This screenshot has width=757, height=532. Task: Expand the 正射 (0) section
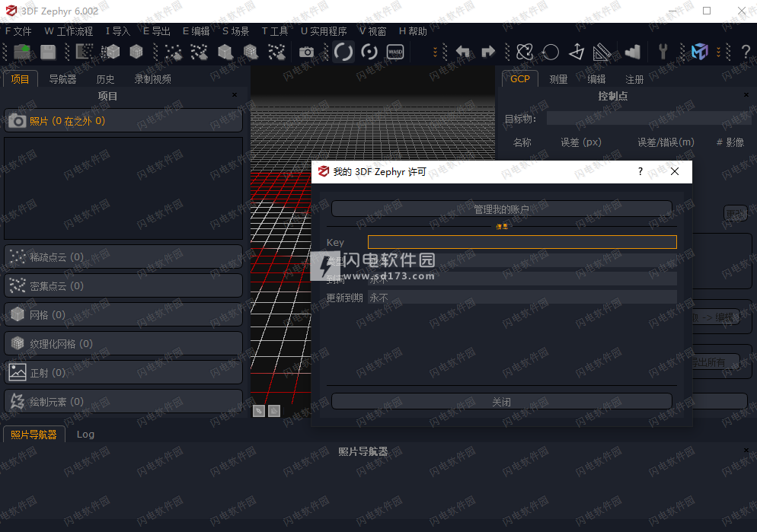123,372
